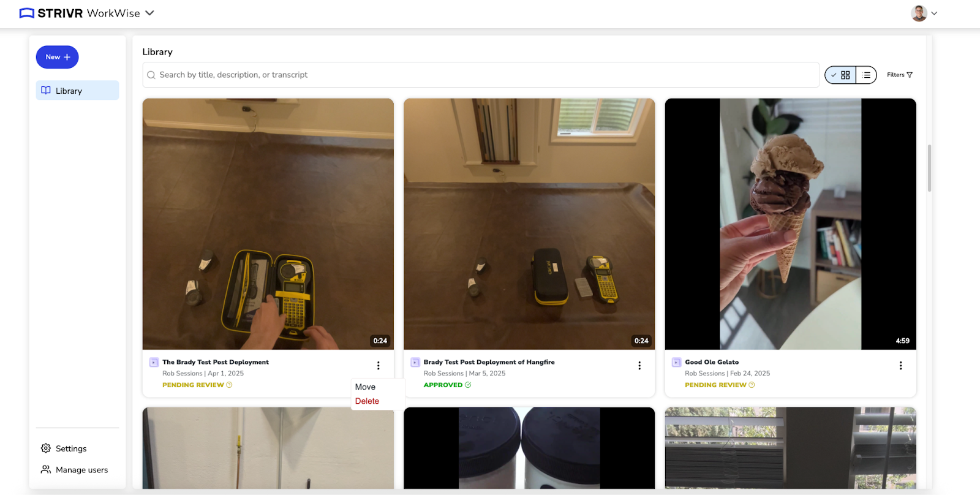Click the Settings gear icon

point(46,448)
